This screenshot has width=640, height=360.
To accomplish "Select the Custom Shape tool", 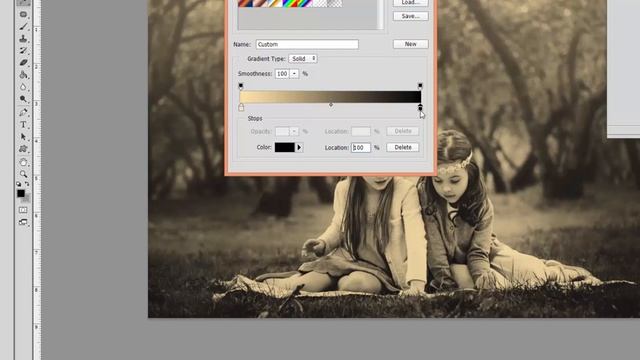I will pos(23,149).
